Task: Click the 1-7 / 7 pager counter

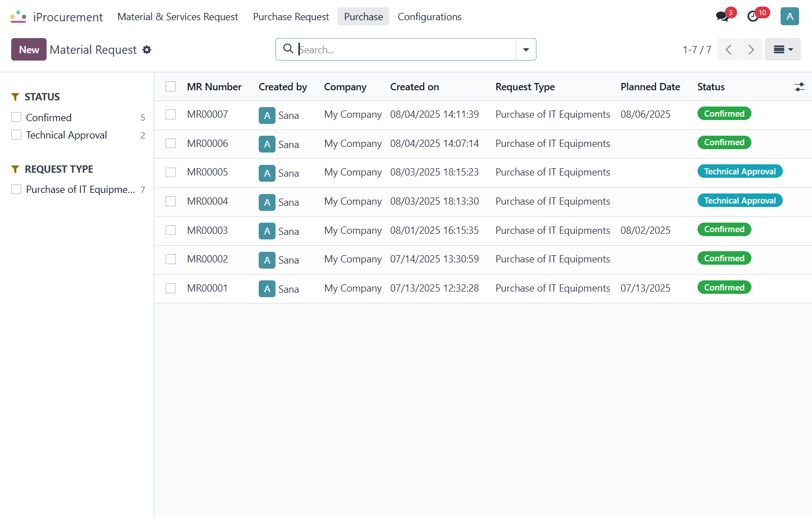Action: (x=697, y=50)
